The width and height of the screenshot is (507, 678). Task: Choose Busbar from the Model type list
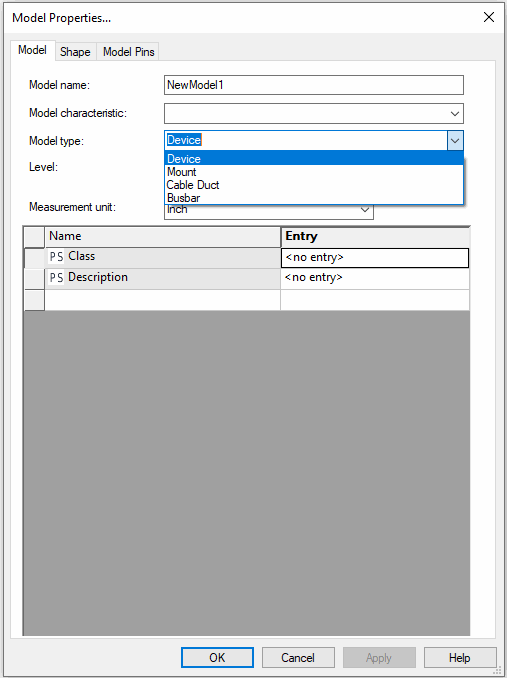coord(314,198)
